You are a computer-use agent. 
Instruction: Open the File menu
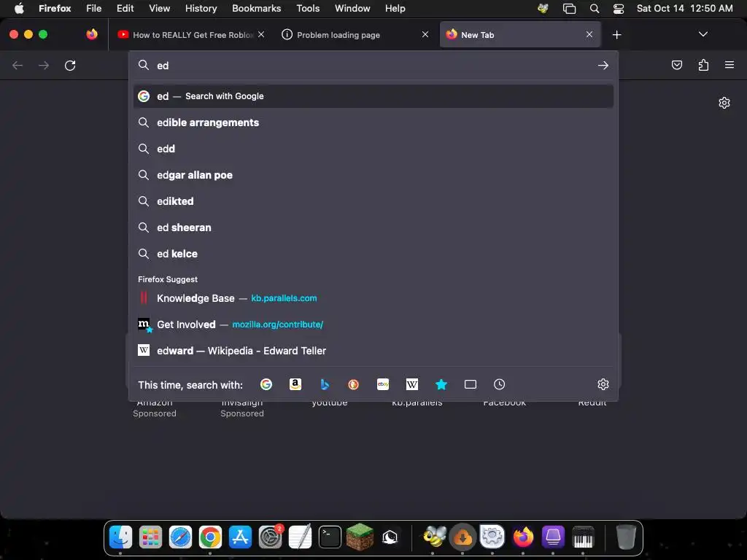(x=94, y=9)
